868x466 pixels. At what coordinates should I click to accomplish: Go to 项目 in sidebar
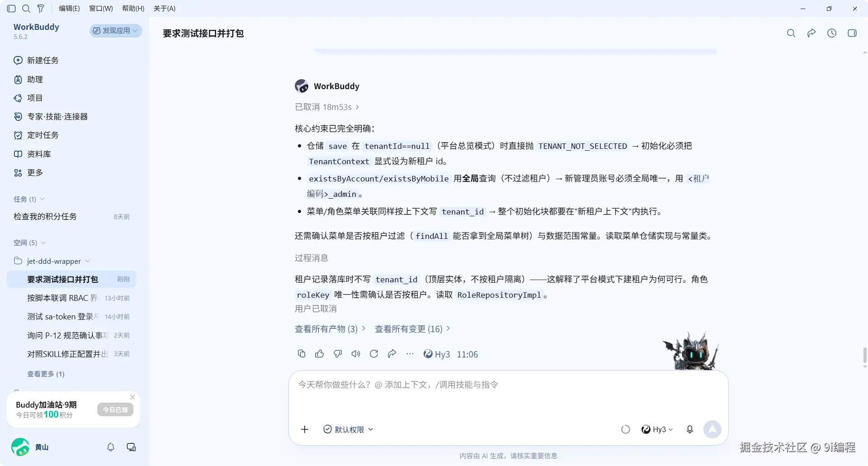point(28,98)
